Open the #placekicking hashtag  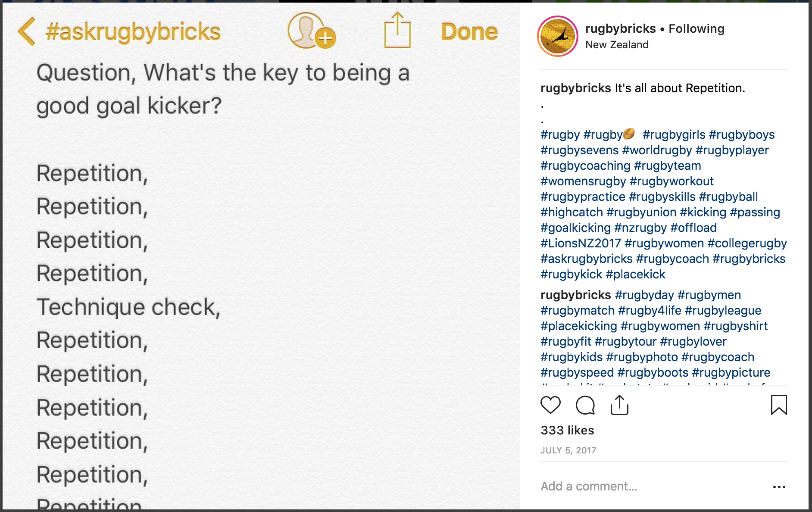(x=579, y=326)
